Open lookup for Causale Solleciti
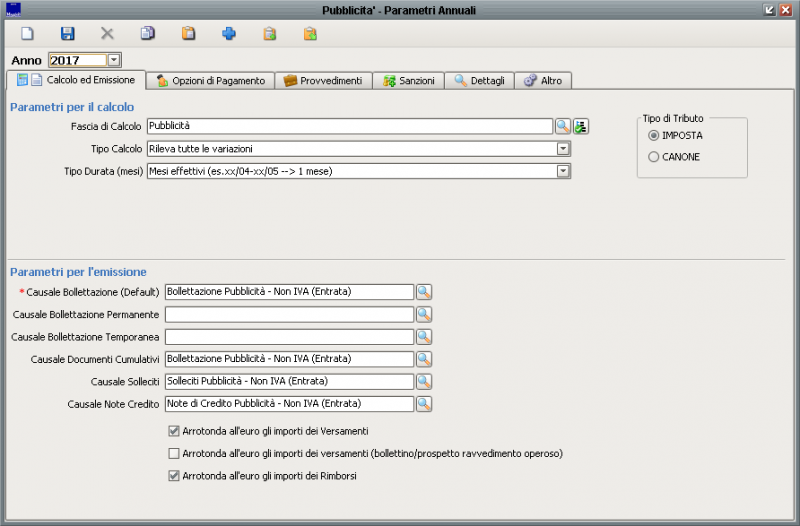The image size is (800, 526). (424, 381)
